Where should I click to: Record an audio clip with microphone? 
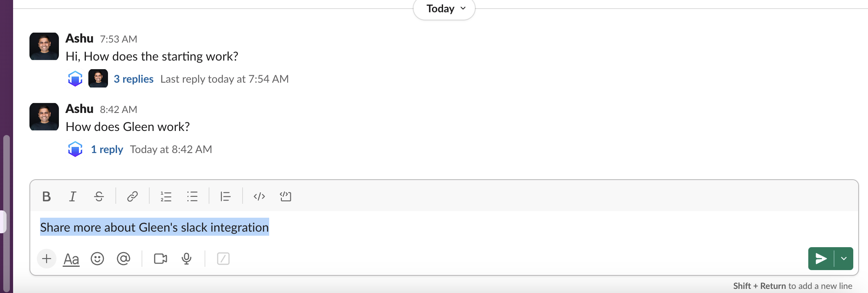(x=187, y=259)
